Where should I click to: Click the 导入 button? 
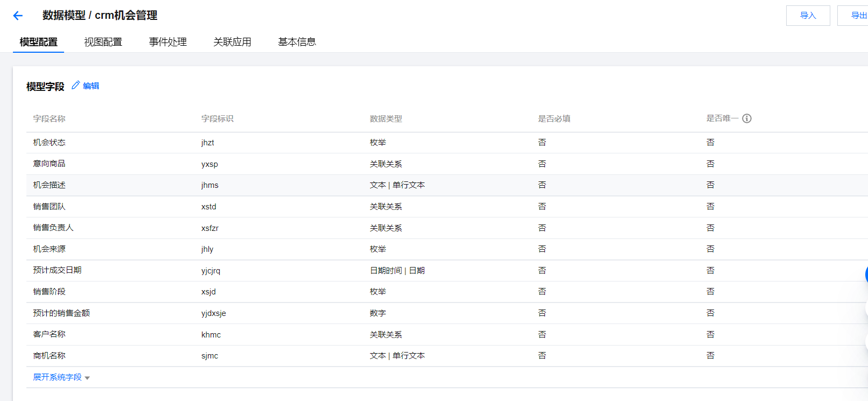tap(808, 16)
